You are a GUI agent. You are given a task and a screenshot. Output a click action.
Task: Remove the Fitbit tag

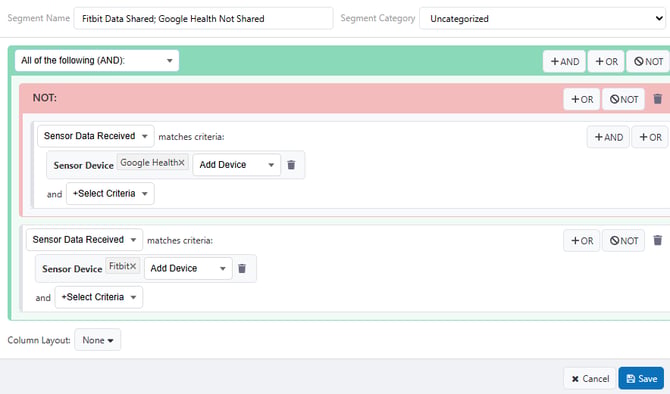click(x=133, y=266)
